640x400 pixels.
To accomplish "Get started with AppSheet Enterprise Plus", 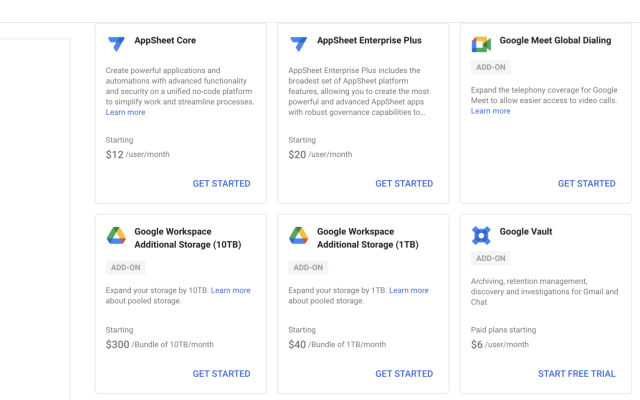I will coord(404,184).
